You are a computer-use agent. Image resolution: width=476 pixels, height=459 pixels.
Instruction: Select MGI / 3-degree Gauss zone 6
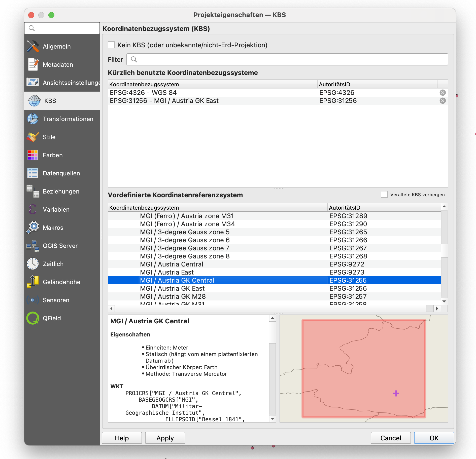click(x=274, y=240)
